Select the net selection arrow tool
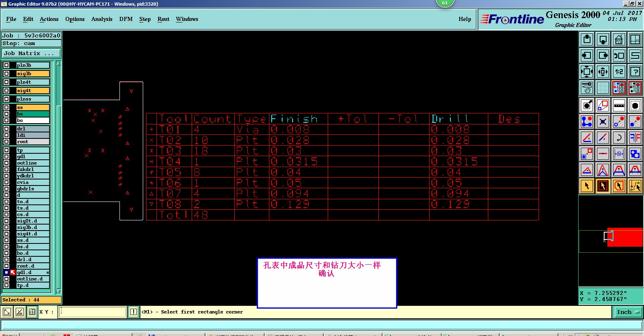644x336 pixels. click(x=635, y=186)
